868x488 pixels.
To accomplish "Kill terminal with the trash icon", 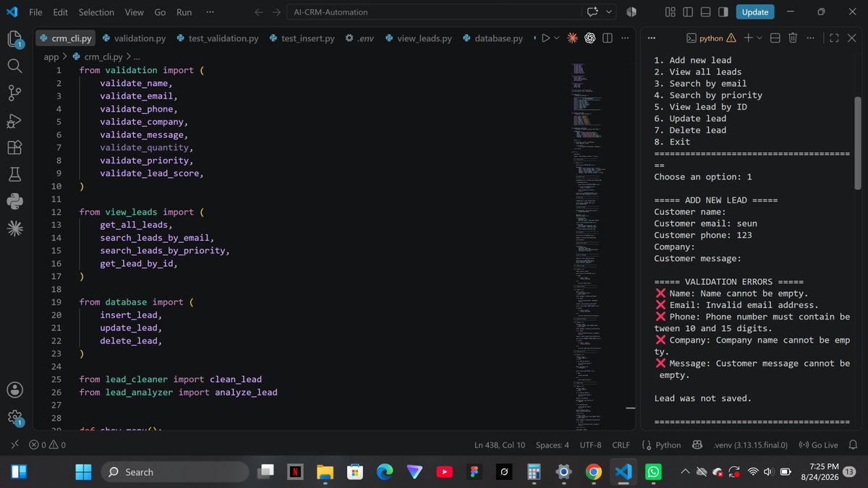I will 793,38.
